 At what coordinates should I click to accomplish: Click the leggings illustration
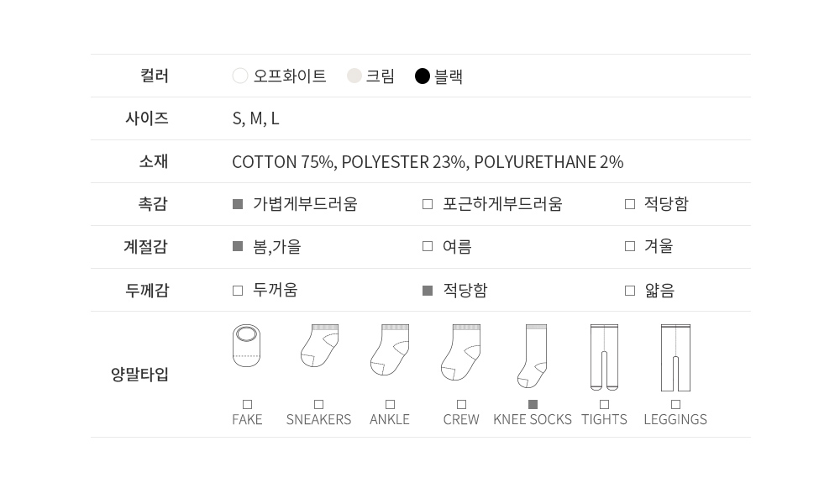click(675, 357)
